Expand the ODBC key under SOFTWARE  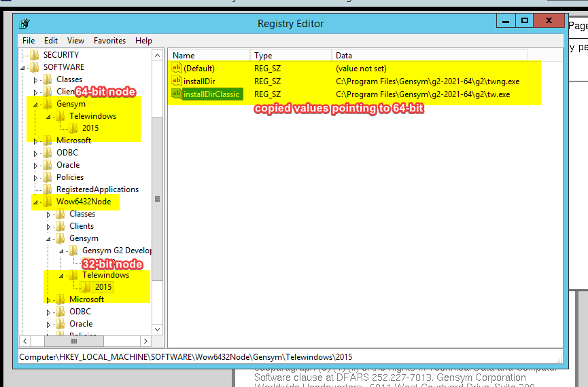35,153
